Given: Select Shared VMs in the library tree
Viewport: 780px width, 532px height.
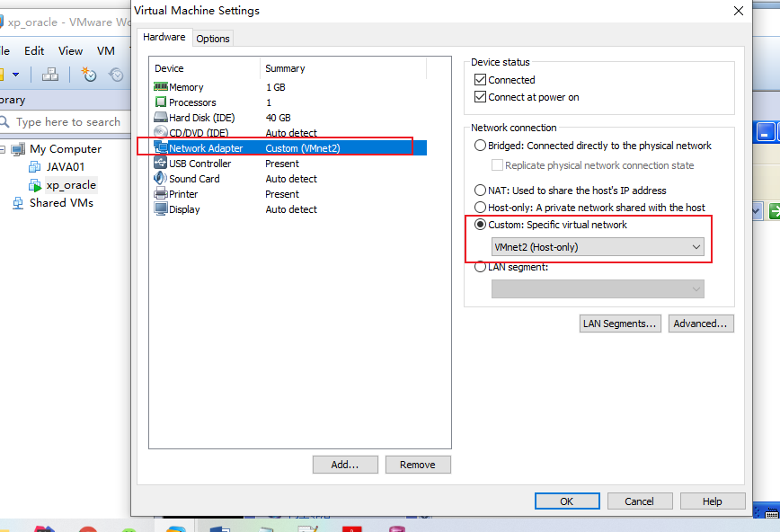Looking at the screenshot, I should (x=61, y=203).
